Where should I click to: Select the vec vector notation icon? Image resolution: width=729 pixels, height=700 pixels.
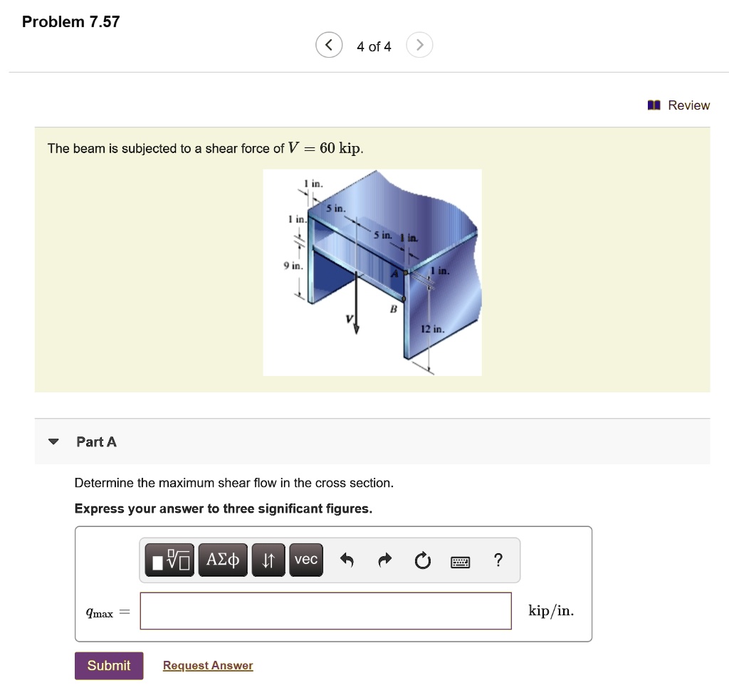305,560
